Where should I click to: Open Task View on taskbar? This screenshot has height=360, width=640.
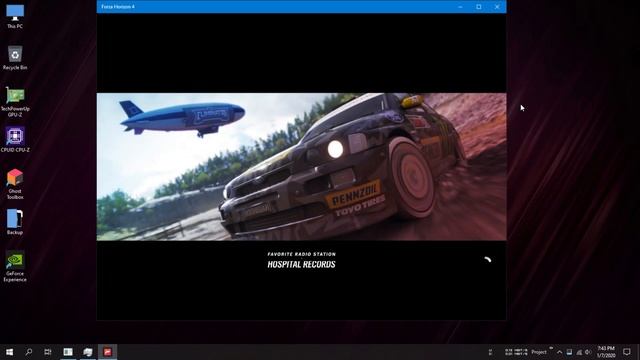[x=48, y=352]
